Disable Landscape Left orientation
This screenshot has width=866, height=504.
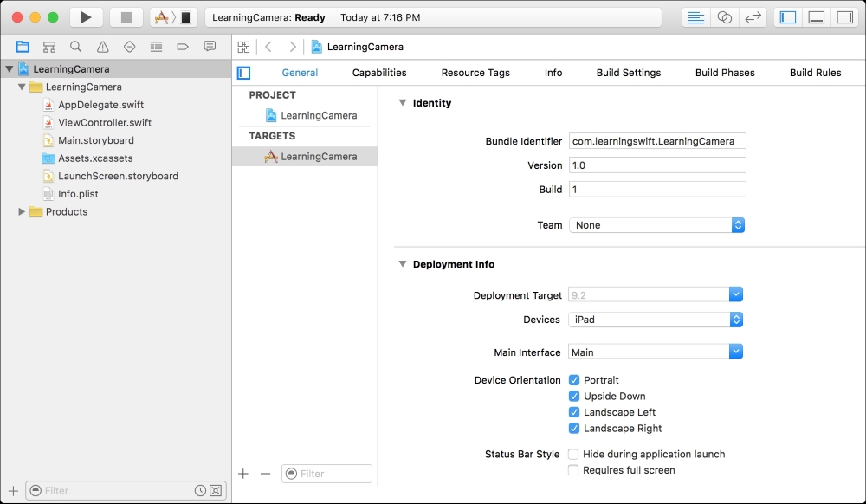(x=574, y=412)
